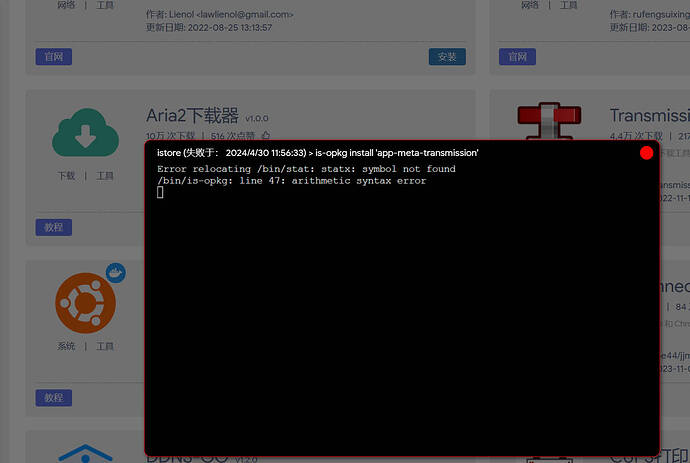This screenshot has width=690, height=463.
Task: Select the 系统 category tag under Ubuntu icon
Action: coord(66,346)
